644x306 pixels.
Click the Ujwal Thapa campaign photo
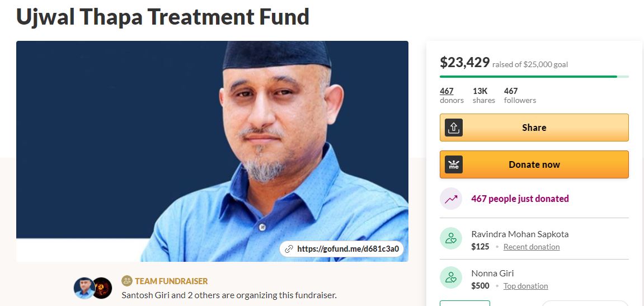click(213, 151)
